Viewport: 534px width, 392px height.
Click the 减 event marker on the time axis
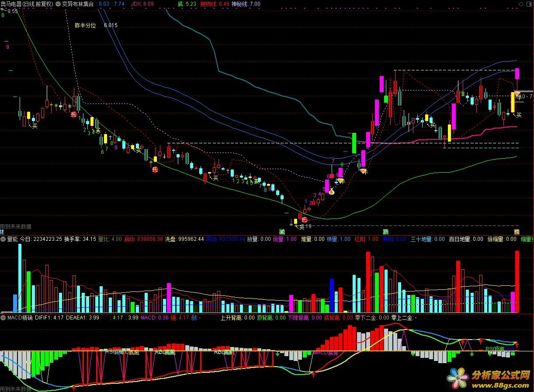pos(282,232)
